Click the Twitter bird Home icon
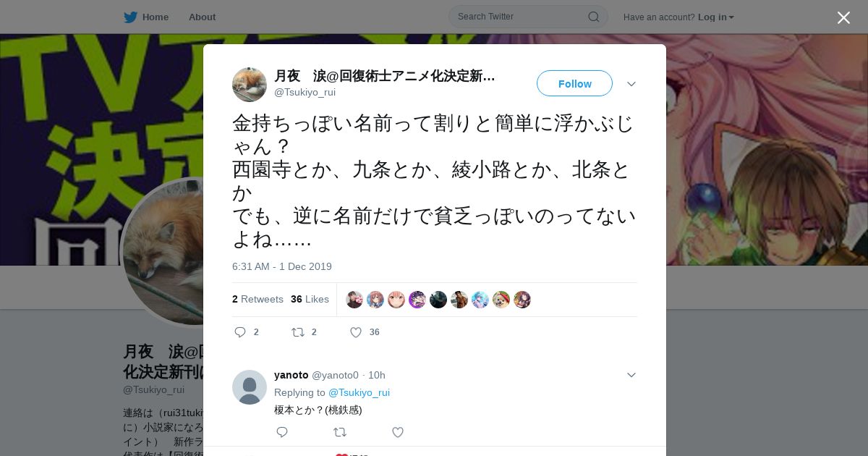 pyautogui.click(x=130, y=17)
